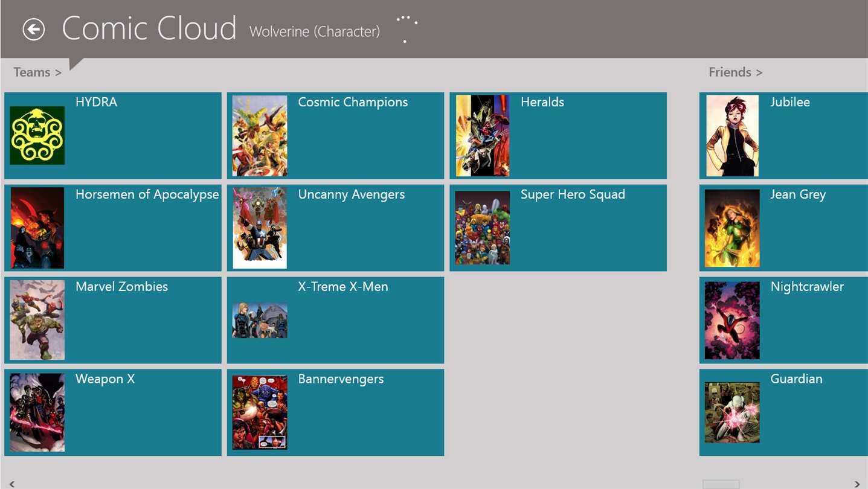Open the Uncanny Avengers cover thumbnail

(260, 228)
